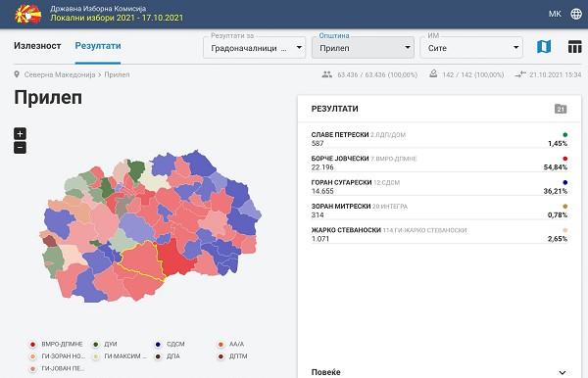Go to Северна Македонија breadcrumb link

point(60,74)
